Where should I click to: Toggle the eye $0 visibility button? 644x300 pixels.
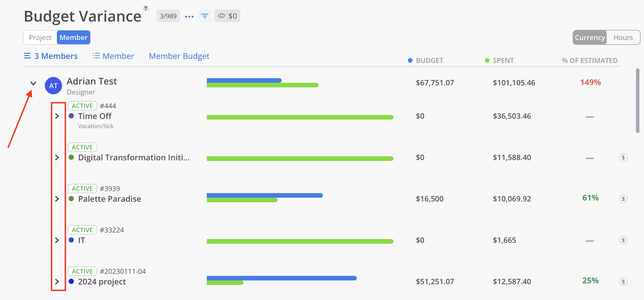coord(227,16)
